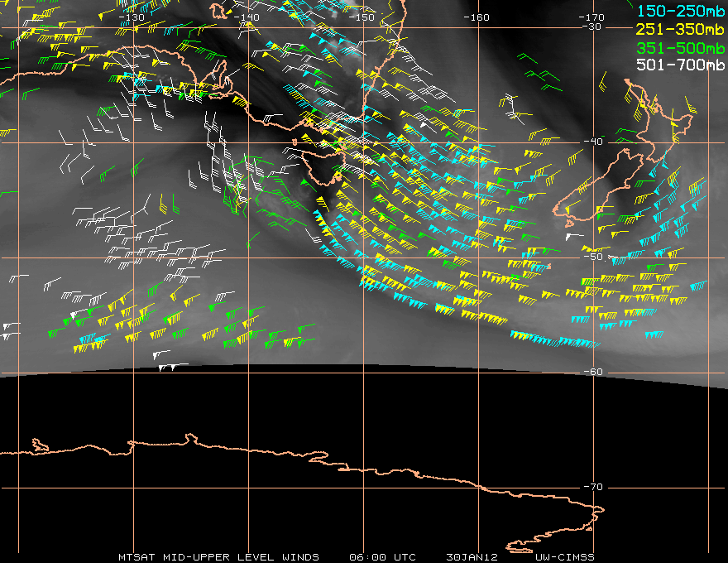Click the -130 longitude label

point(132,17)
